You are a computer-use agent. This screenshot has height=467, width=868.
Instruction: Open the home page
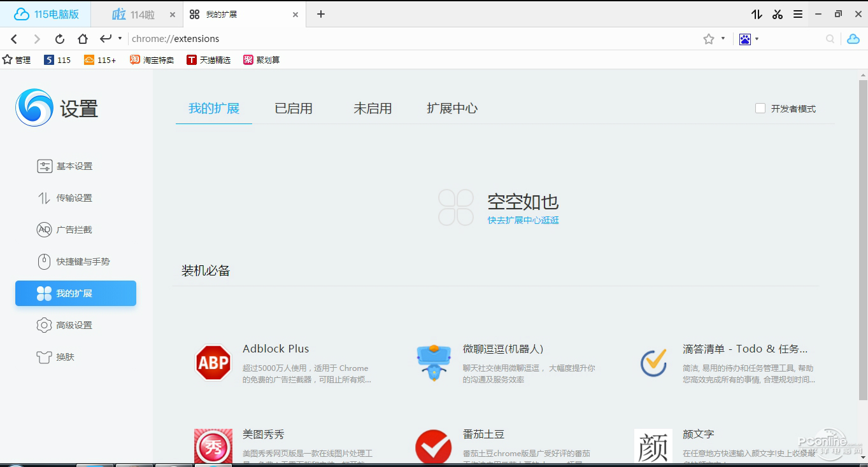(x=83, y=39)
